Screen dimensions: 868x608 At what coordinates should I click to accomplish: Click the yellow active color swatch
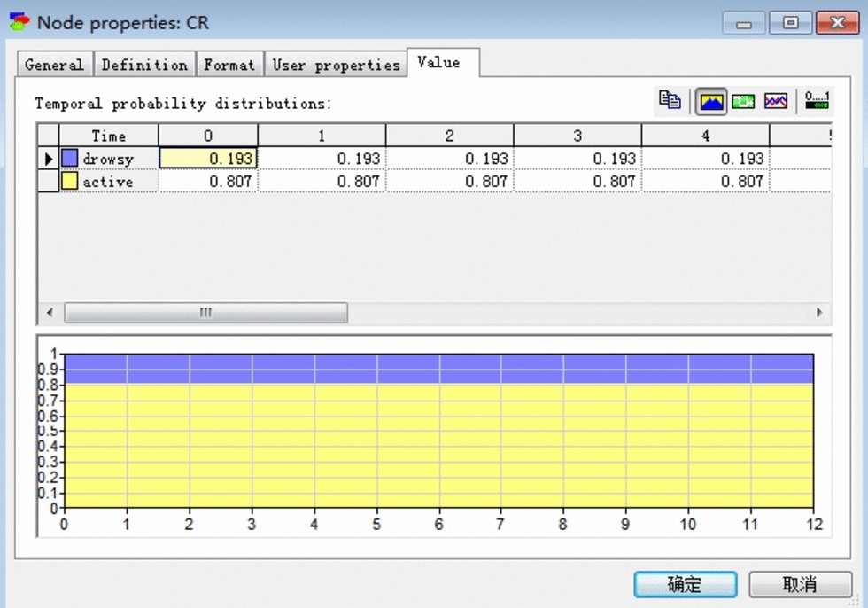click(69, 182)
